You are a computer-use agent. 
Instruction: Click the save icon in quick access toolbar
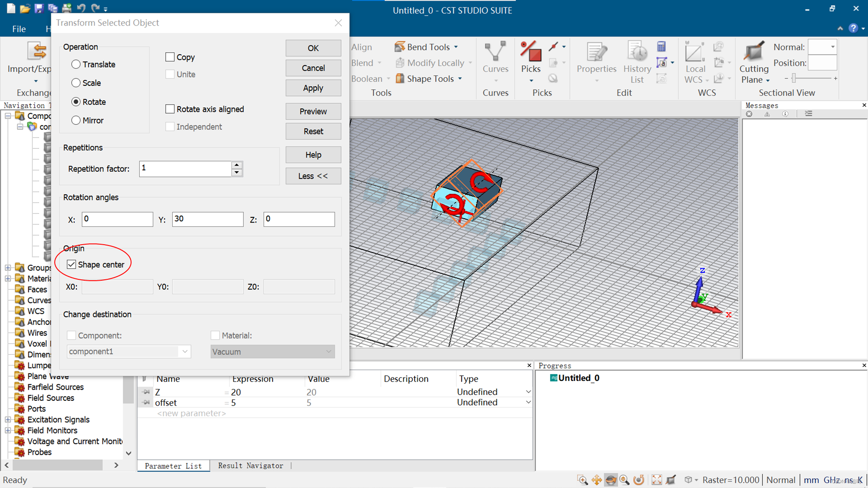point(39,8)
